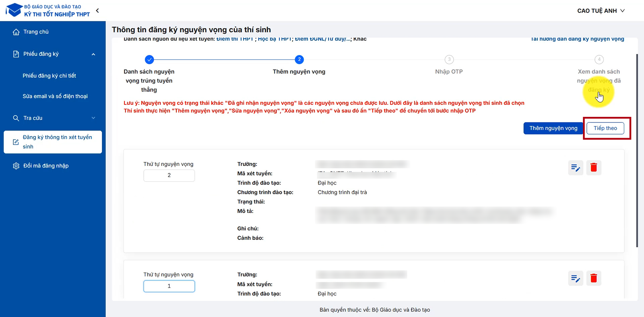Go to Trang chủ in the sidebar
Image resolution: width=644 pixels, height=317 pixels.
(x=36, y=32)
